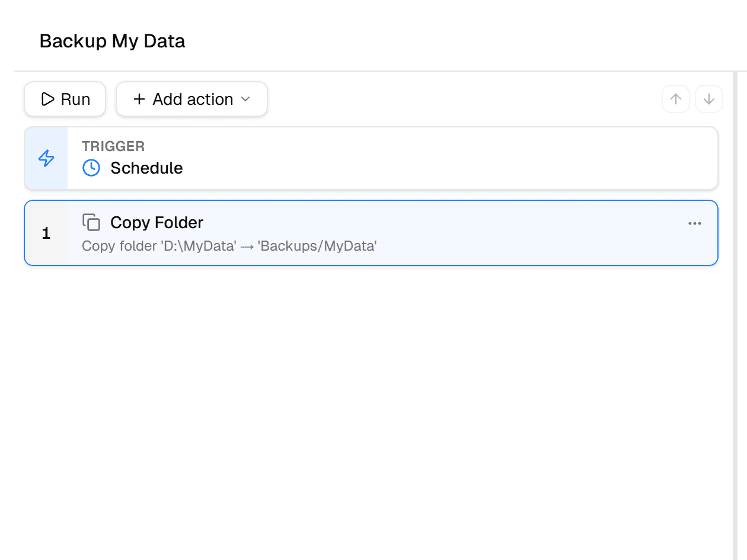Move the selected action up with arrow
Viewport: 747px width, 560px height.
[x=676, y=99]
